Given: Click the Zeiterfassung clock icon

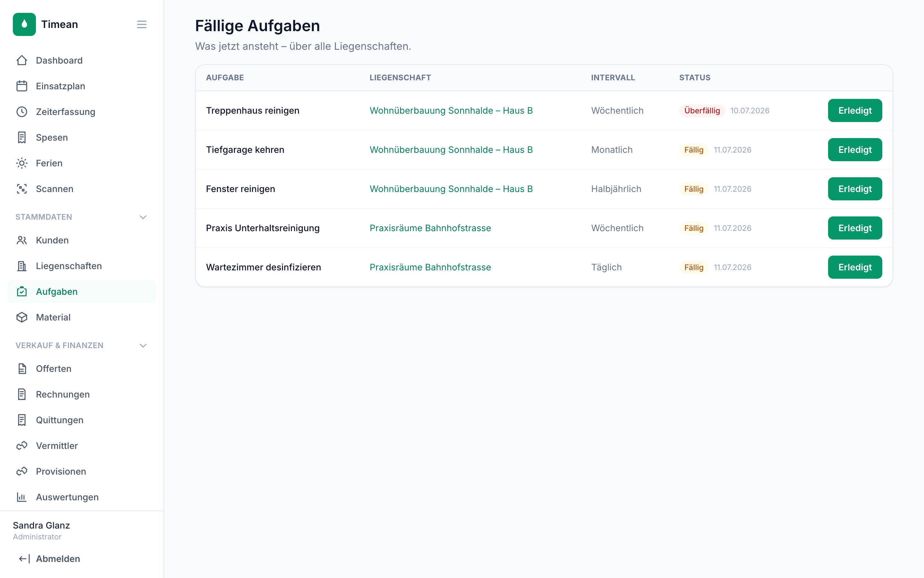Looking at the screenshot, I should point(22,112).
